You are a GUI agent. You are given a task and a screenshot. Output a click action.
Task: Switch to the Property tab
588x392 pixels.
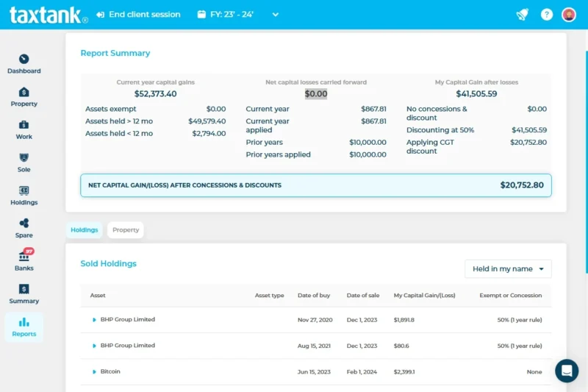coord(126,230)
